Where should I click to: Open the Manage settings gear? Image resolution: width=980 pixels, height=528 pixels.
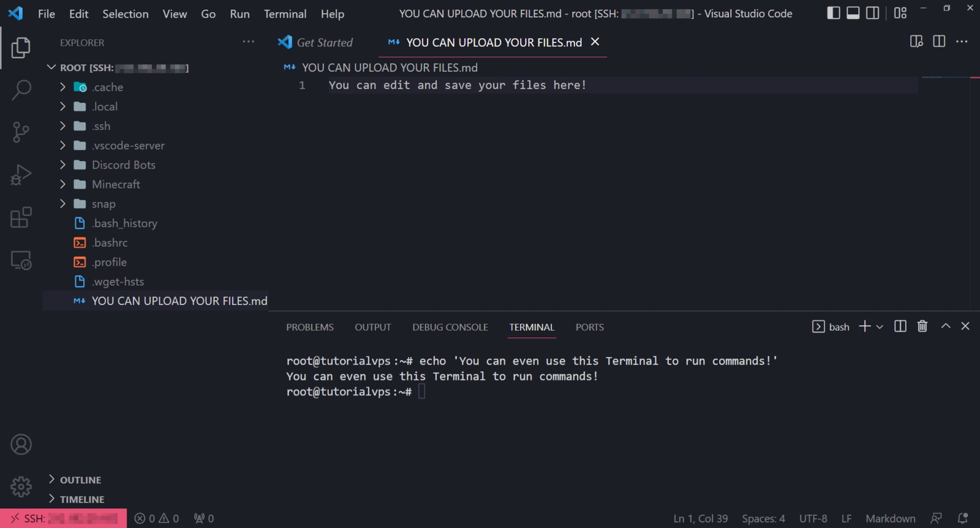[x=21, y=487]
